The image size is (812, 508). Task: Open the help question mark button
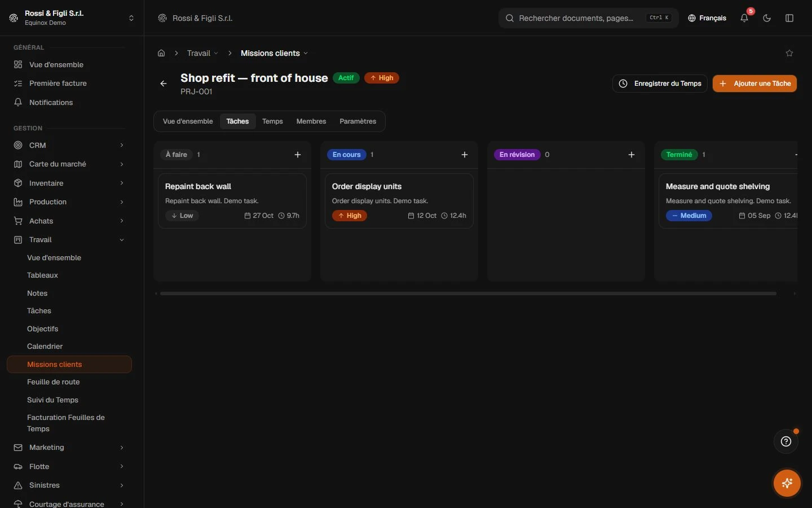[x=786, y=441]
